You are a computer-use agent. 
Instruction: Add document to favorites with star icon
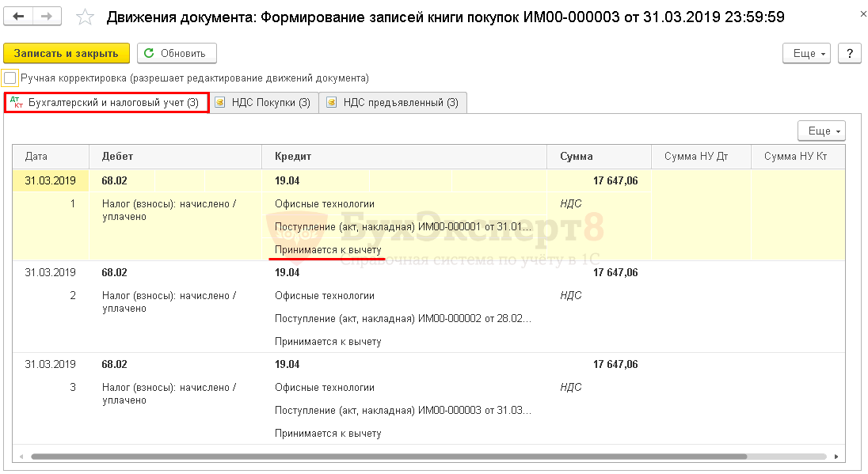pyautogui.click(x=85, y=17)
